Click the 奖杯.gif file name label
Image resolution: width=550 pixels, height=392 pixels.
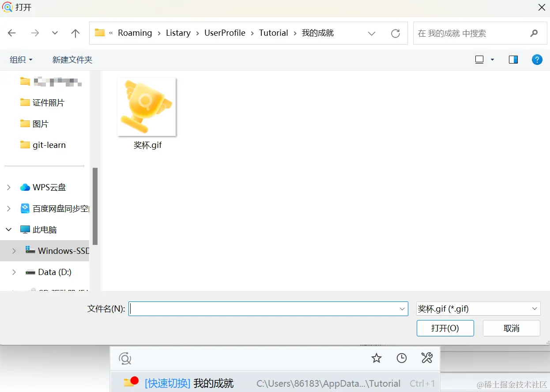[x=147, y=145]
